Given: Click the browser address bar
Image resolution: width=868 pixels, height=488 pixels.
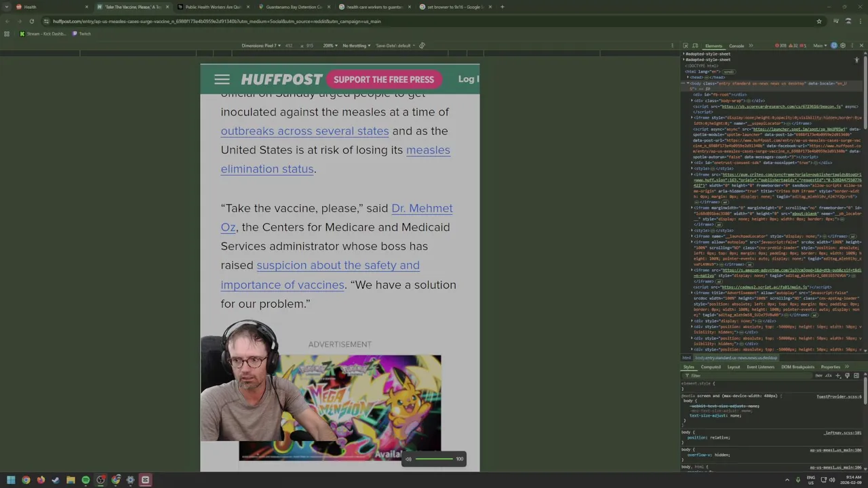Looking at the screenshot, I should tap(427, 21).
